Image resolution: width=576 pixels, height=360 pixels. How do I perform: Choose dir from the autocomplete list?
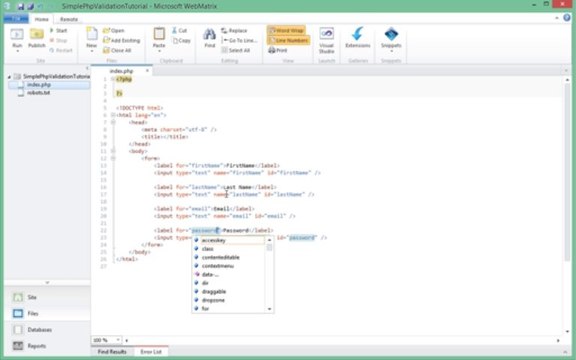228,283
